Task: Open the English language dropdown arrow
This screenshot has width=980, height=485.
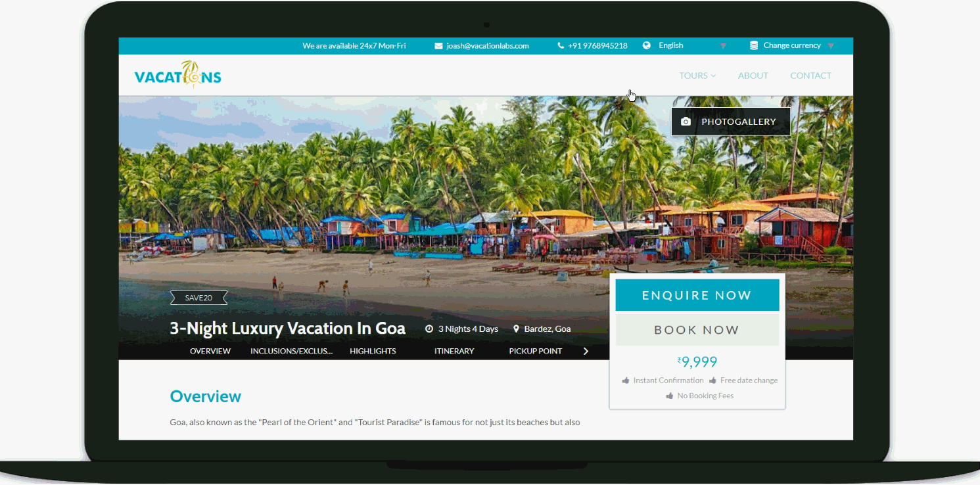Action: coord(723,46)
